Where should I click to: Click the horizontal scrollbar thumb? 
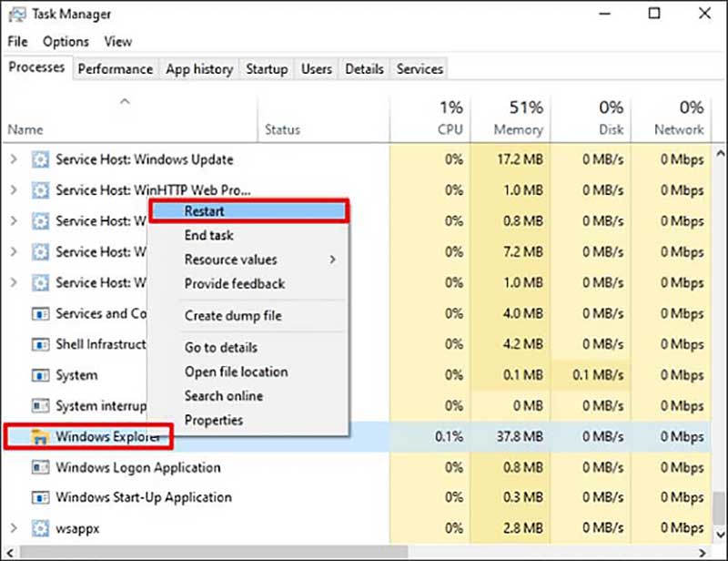pyautogui.click(x=214, y=552)
